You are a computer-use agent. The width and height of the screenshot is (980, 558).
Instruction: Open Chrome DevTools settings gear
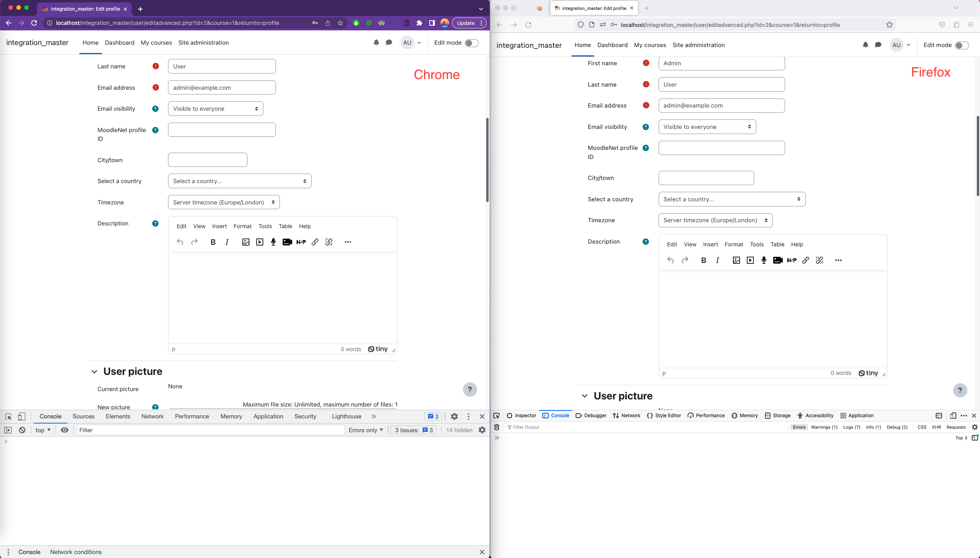pos(454,416)
